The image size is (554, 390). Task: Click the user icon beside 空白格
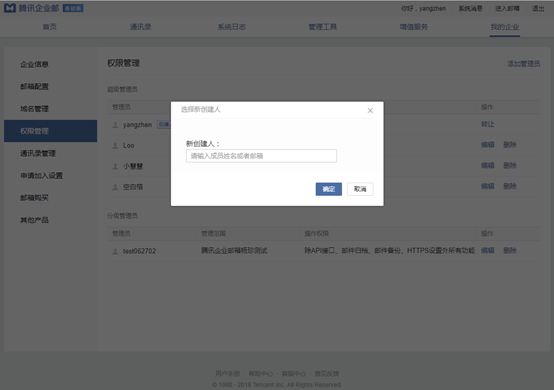click(115, 187)
